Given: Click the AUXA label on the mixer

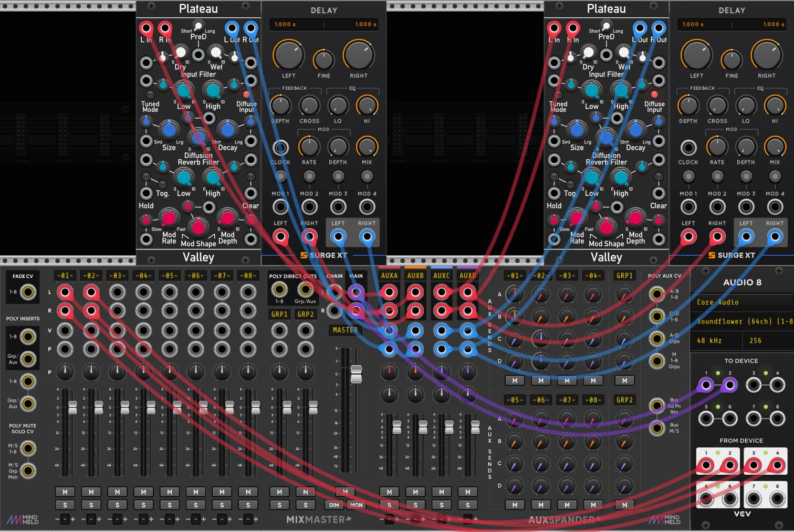Looking at the screenshot, I should [389, 275].
